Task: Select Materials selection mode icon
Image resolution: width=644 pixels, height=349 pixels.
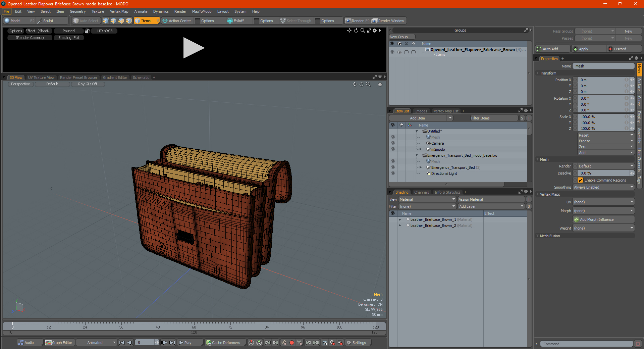Action: point(129,21)
